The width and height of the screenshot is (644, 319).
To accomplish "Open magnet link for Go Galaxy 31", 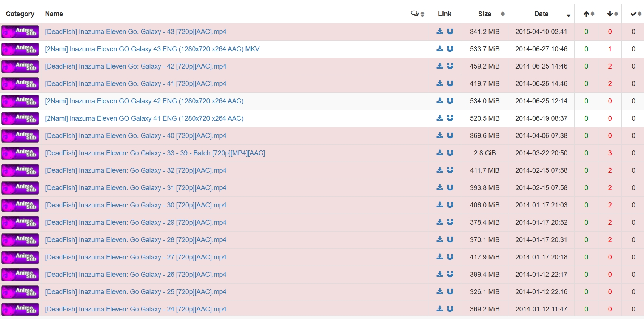I will pos(450,187).
